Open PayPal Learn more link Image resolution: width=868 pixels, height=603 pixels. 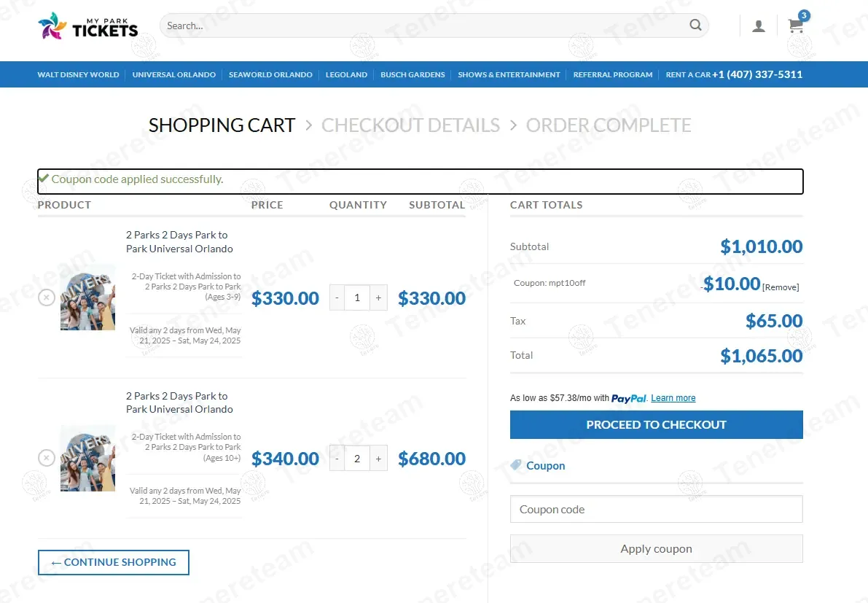click(673, 398)
